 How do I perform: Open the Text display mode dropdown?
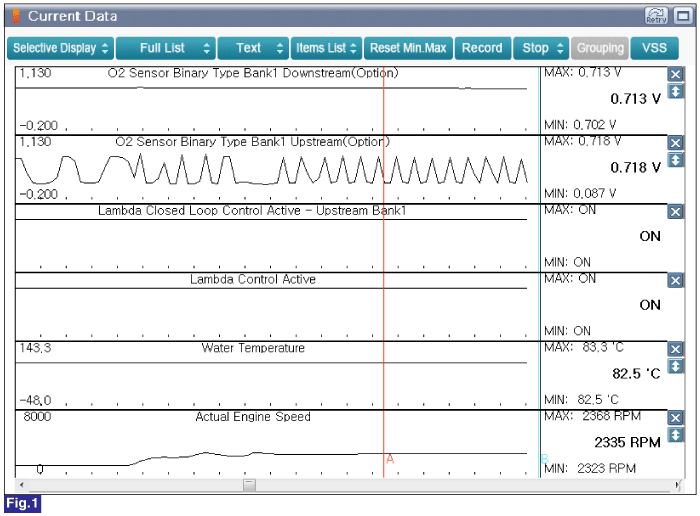tap(253, 48)
